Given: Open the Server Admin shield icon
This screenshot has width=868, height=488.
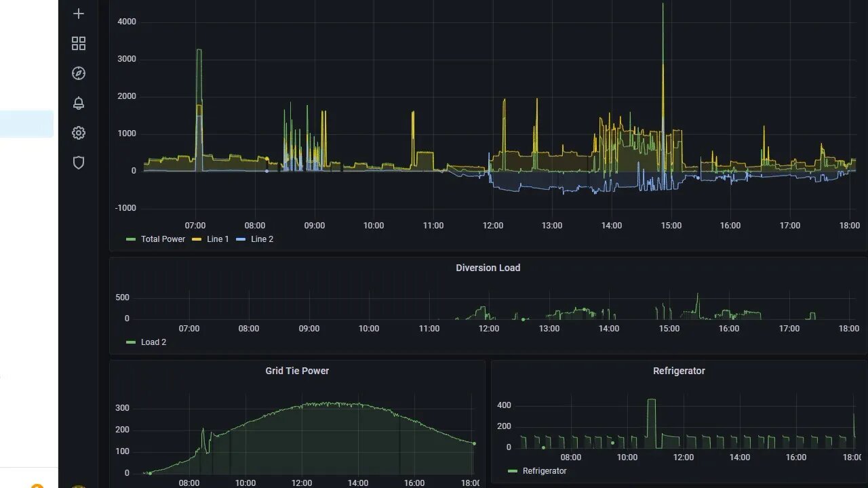Looking at the screenshot, I should [79, 163].
